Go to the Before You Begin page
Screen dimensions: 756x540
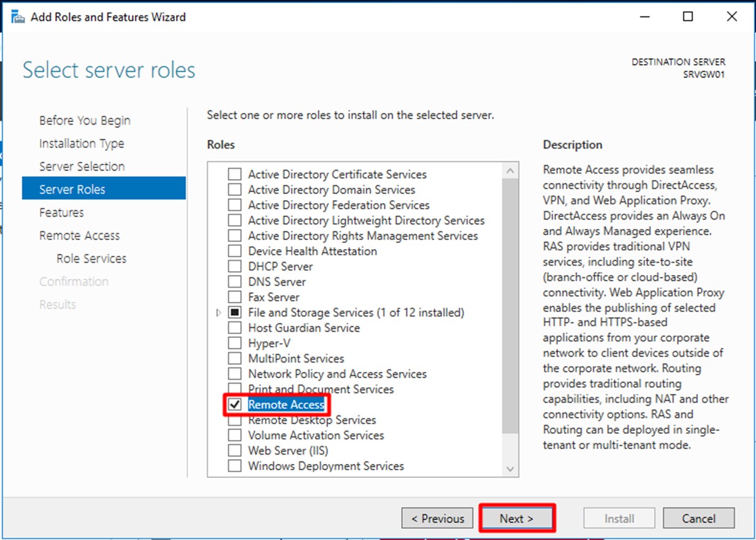pos(85,120)
